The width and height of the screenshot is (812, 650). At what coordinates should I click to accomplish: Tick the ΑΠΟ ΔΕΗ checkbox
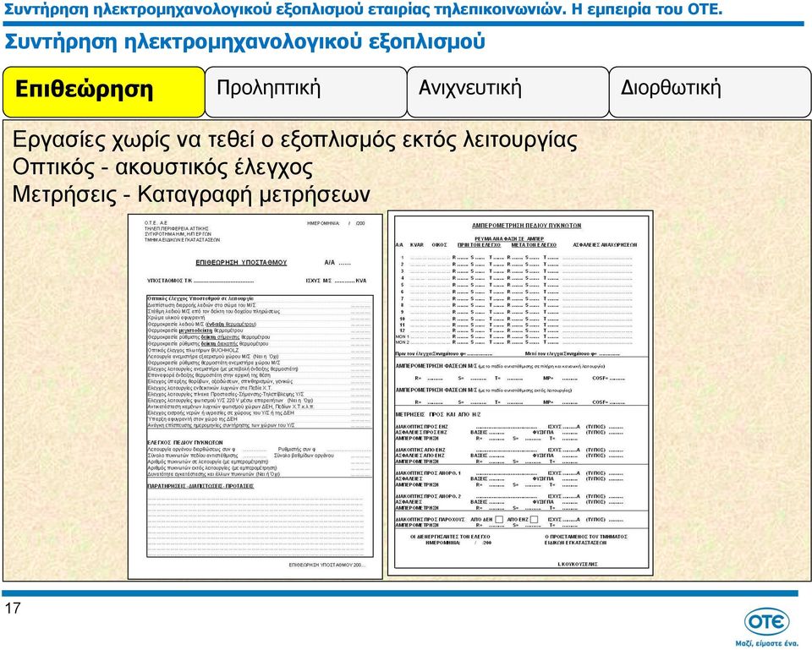pos(499,519)
